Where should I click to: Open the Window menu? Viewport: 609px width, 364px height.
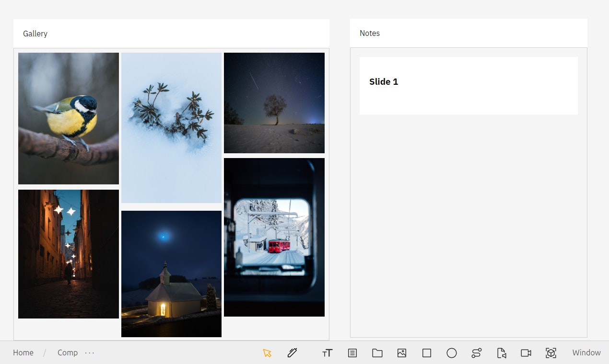coord(586,353)
